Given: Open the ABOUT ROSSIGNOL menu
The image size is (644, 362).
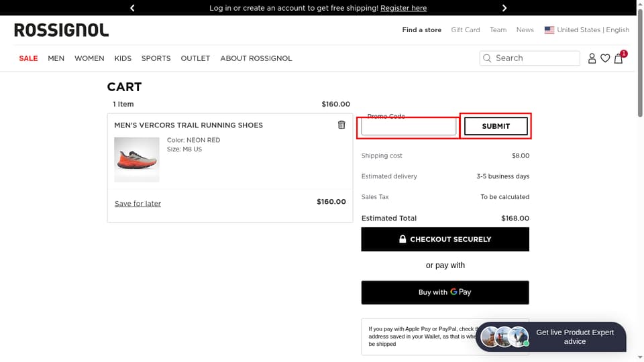Looking at the screenshot, I should pyautogui.click(x=256, y=58).
